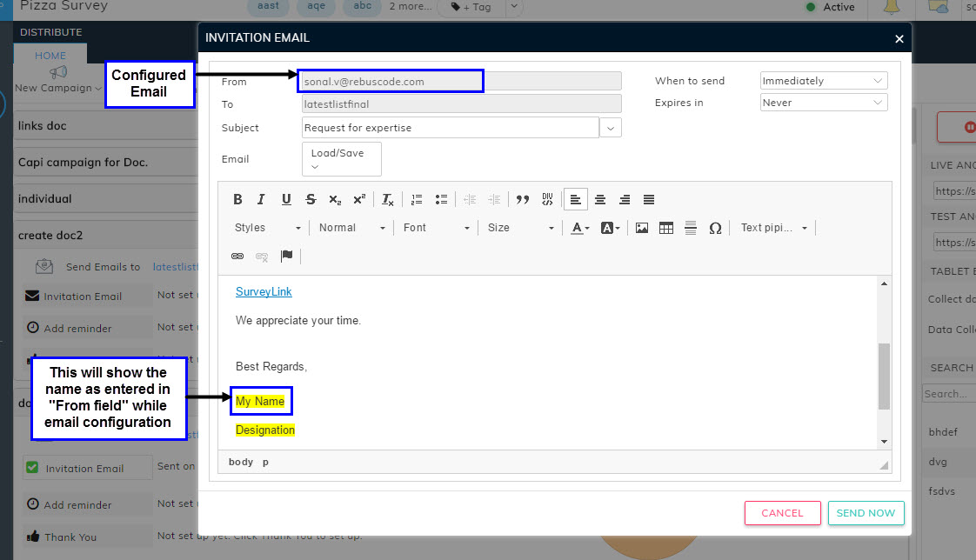Click the Search field on right panel
Viewport: 976px width, 560px height.
[x=949, y=393]
